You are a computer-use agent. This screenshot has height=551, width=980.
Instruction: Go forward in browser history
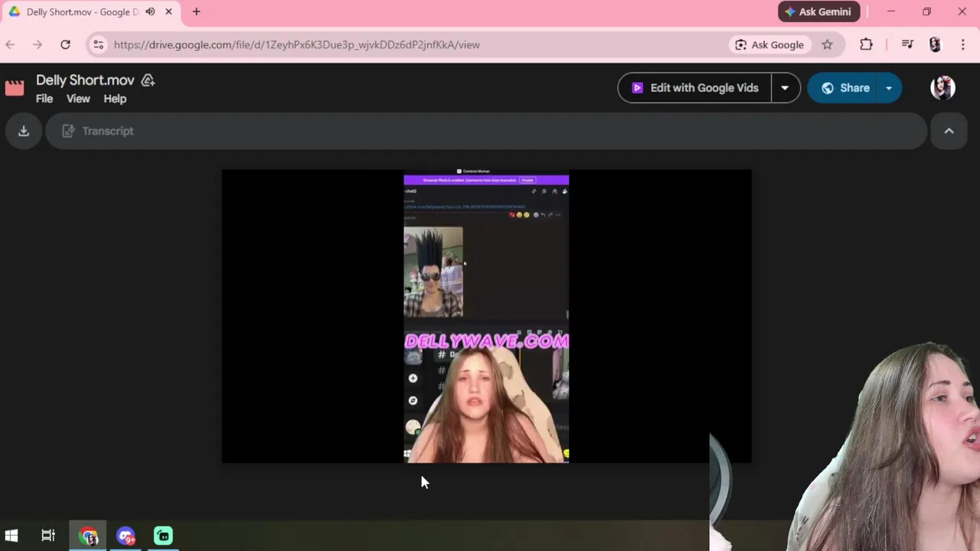(x=38, y=44)
